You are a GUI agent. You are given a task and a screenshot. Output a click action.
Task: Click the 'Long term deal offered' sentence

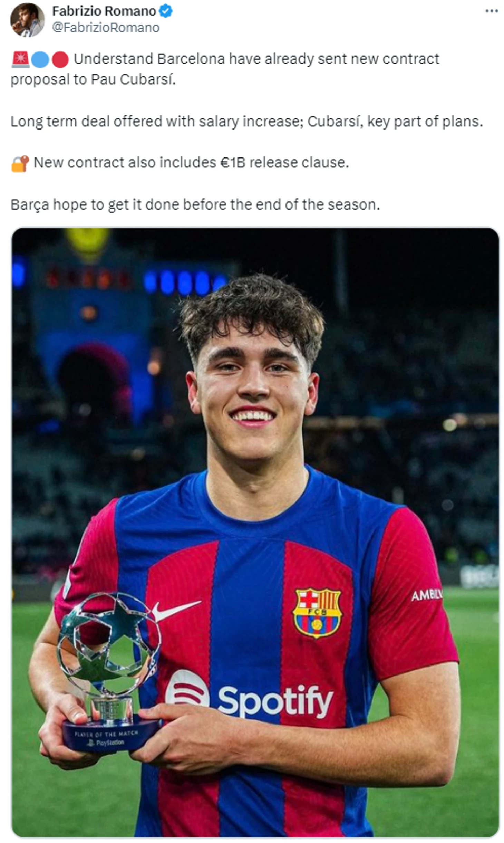(x=246, y=122)
